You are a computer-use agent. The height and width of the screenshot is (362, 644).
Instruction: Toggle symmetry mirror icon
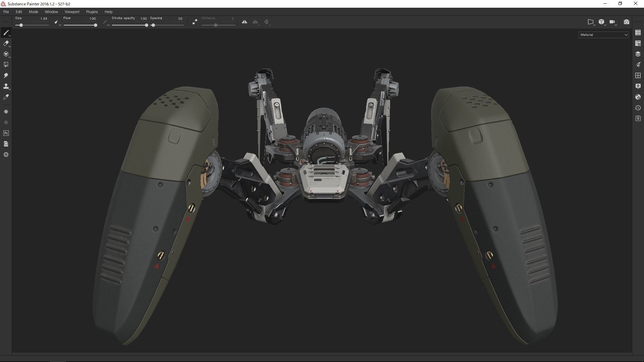(245, 22)
